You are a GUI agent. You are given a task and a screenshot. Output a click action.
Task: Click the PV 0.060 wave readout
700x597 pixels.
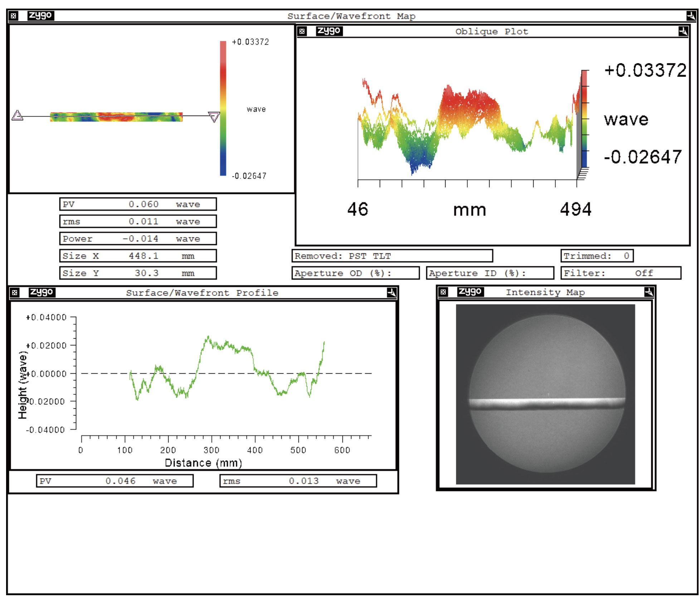[139, 204]
